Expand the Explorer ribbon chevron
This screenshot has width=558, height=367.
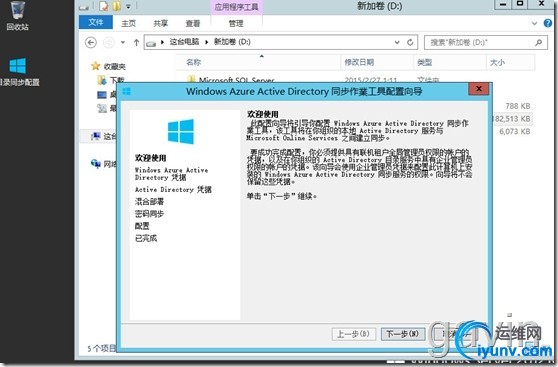click(x=534, y=23)
